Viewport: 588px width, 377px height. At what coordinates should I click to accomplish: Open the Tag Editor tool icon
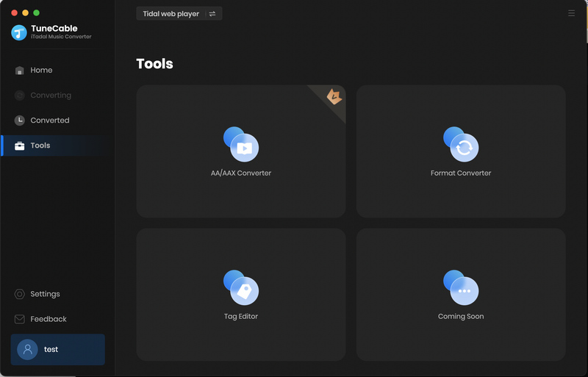(x=241, y=288)
